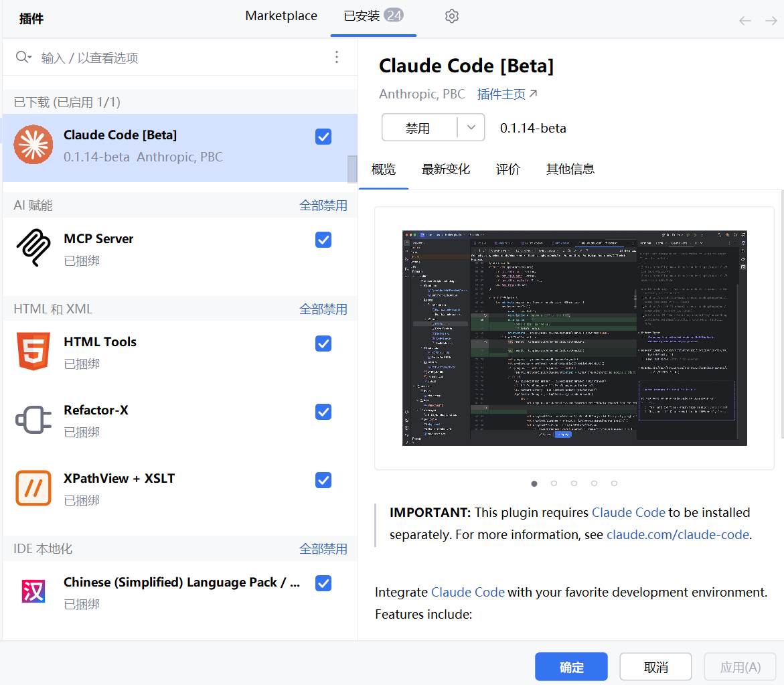Screen dimensions: 784x685
Task: Select the third screenshot carousel dot
Action: tap(574, 483)
